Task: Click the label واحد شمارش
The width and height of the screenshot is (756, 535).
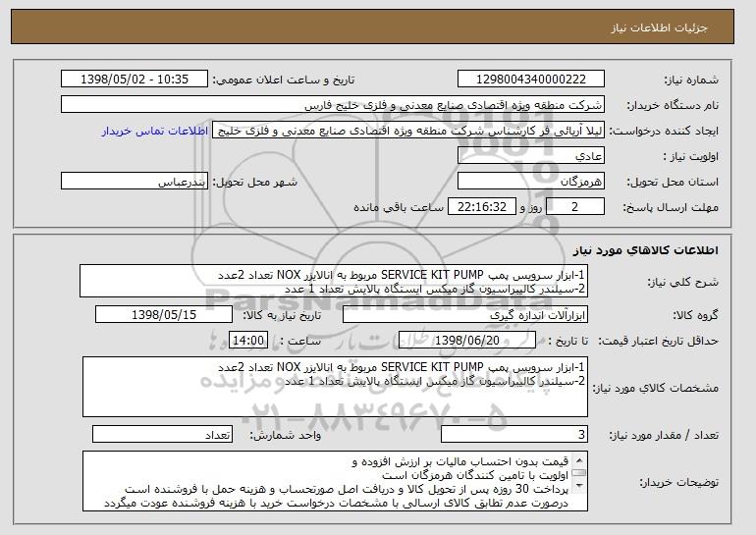Action: tap(285, 435)
